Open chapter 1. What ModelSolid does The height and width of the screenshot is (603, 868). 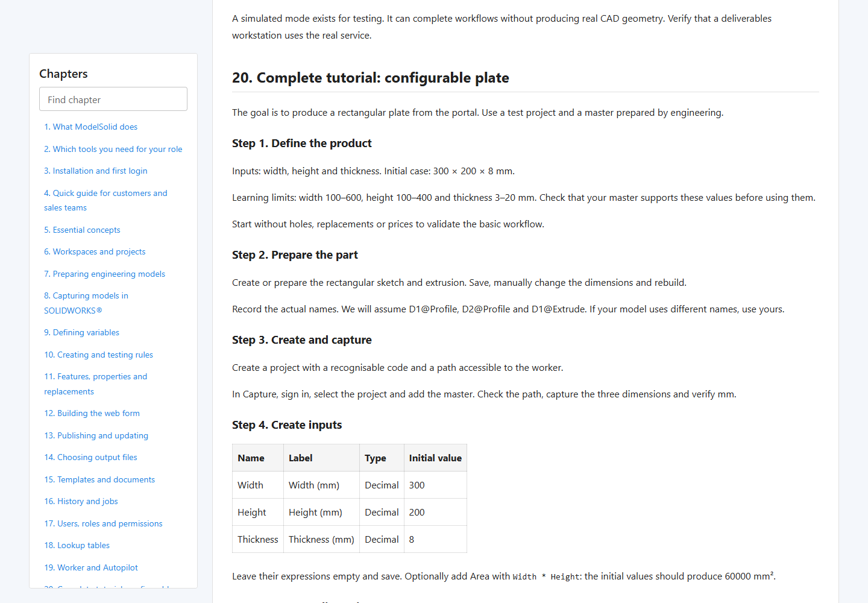pyautogui.click(x=90, y=127)
